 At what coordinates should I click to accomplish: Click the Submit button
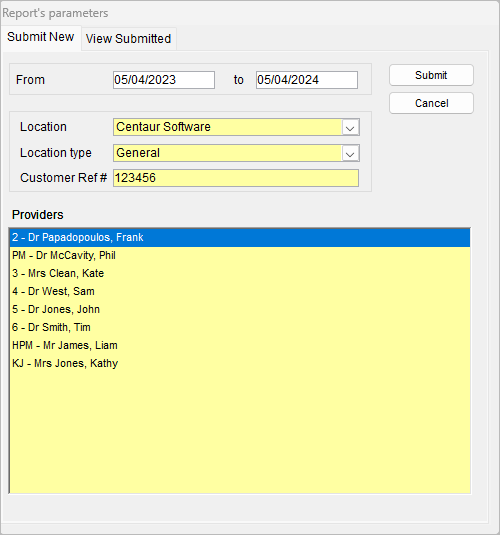pos(431,75)
